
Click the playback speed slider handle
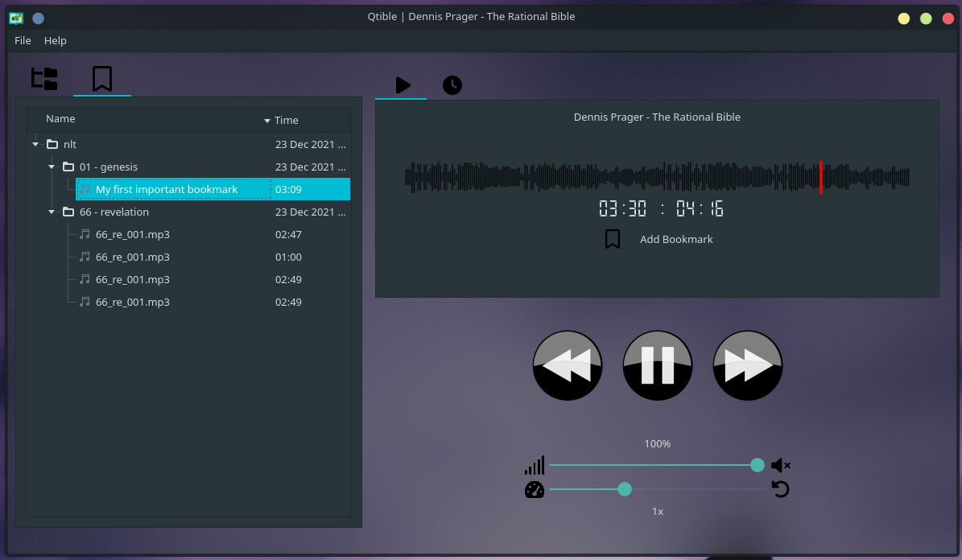pyautogui.click(x=625, y=489)
